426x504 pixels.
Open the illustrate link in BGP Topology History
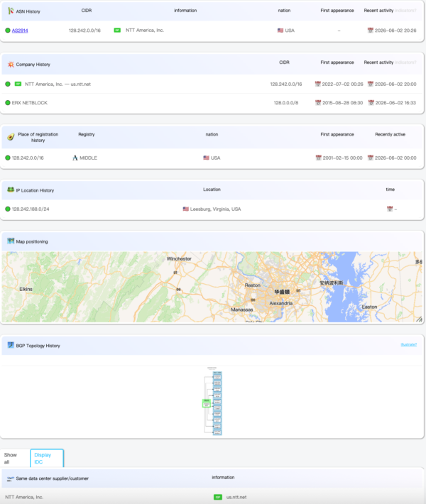coord(409,344)
